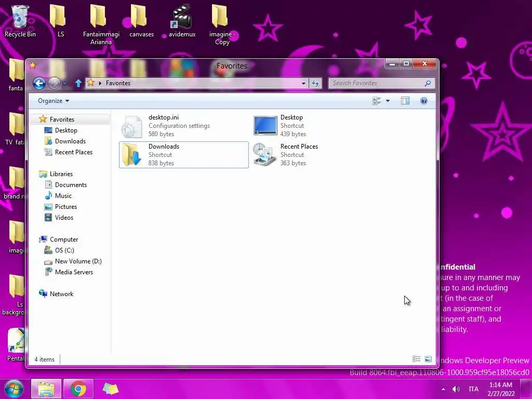Select the LS folder on desktop

click(60, 22)
